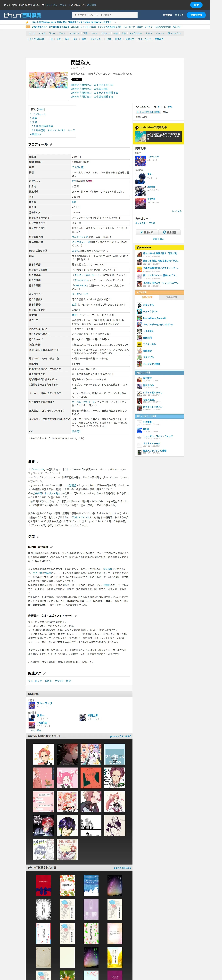The width and height of the screenshot is (222, 980).
Task: Click the pencil icon beside プロフィール heading
Action: (51, 145)
